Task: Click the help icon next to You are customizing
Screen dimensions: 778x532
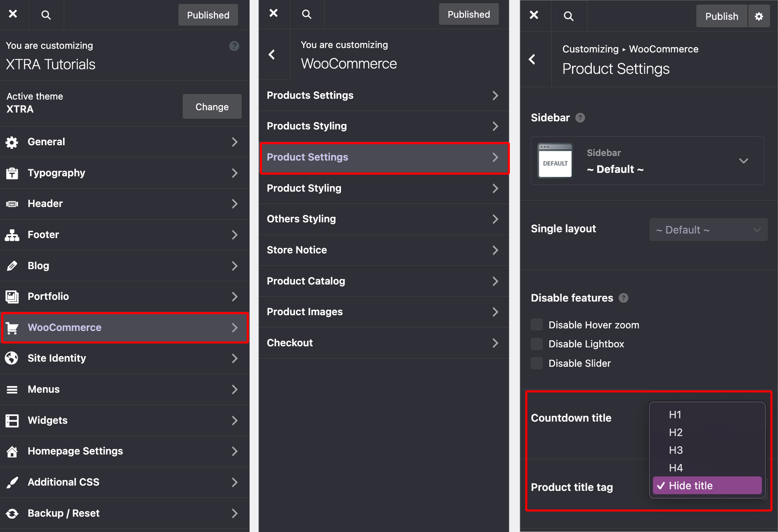Action: 234,46
